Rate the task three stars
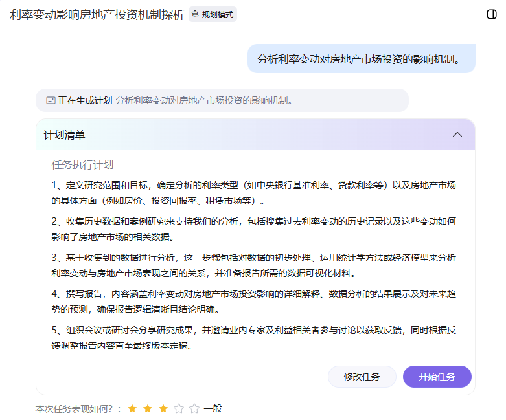The height and width of the screenshot is (420, 506). coord(163,409)
